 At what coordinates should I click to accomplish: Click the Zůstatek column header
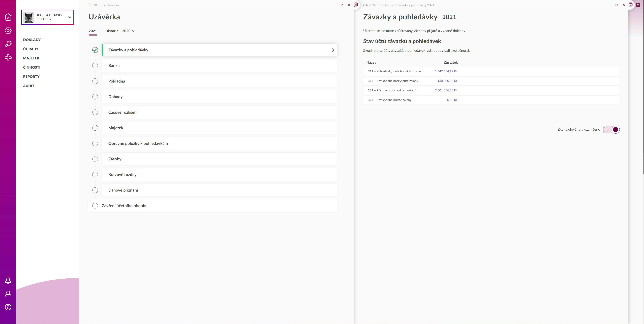click(x=450, y=62)
